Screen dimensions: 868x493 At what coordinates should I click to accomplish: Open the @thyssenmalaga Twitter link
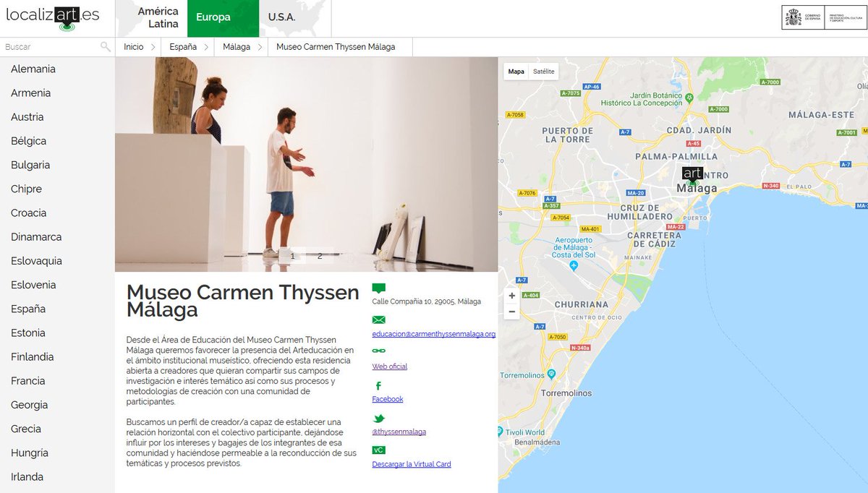(399, 432)
